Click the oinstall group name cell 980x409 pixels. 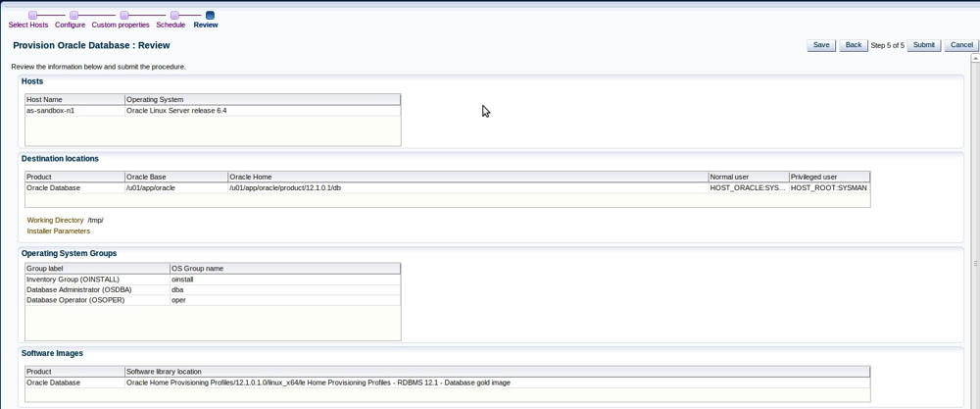tap(285, 280)
